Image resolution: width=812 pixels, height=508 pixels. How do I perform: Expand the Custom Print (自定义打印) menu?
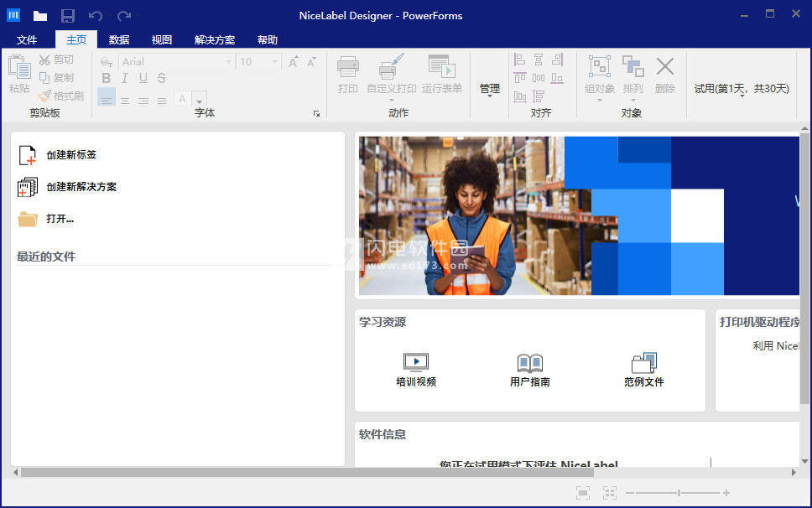(392, 101)
